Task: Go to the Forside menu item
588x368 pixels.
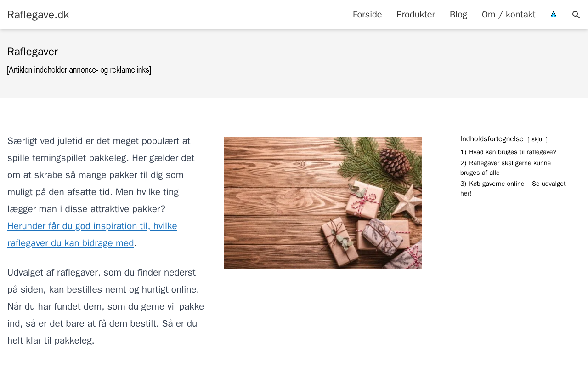Action: pyautogui.click(x=367, y=15)
